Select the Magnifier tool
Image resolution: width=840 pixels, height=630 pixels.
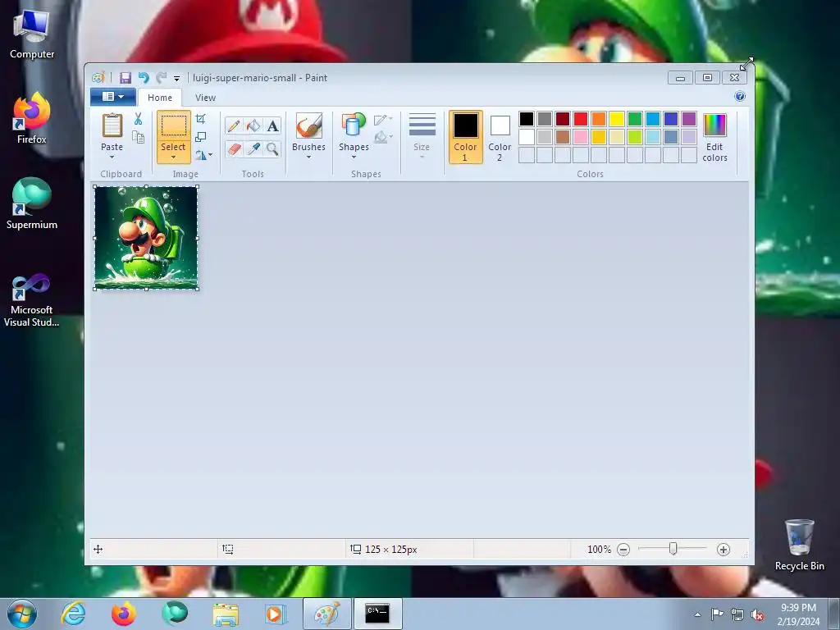[x=272, y=148]
